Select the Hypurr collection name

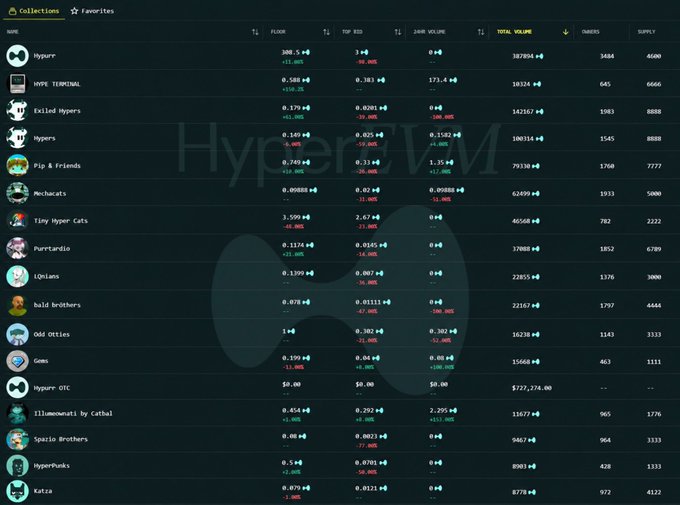pos(45,56)
